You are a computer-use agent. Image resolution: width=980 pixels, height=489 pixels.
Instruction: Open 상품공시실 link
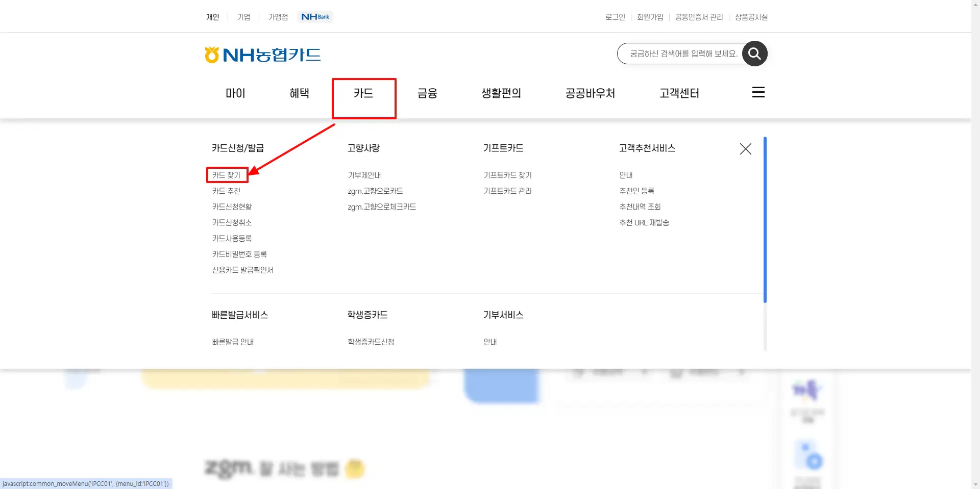(751, 17)
